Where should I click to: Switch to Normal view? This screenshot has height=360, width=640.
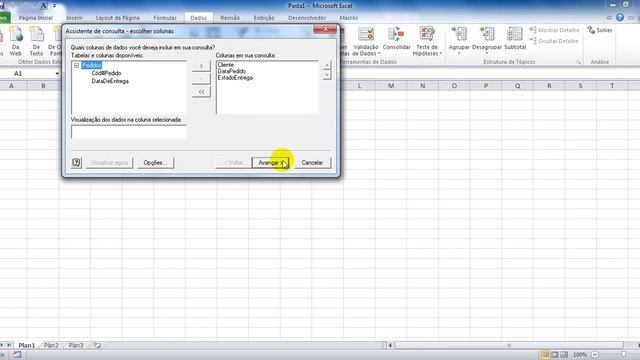[x=545, y=355]
